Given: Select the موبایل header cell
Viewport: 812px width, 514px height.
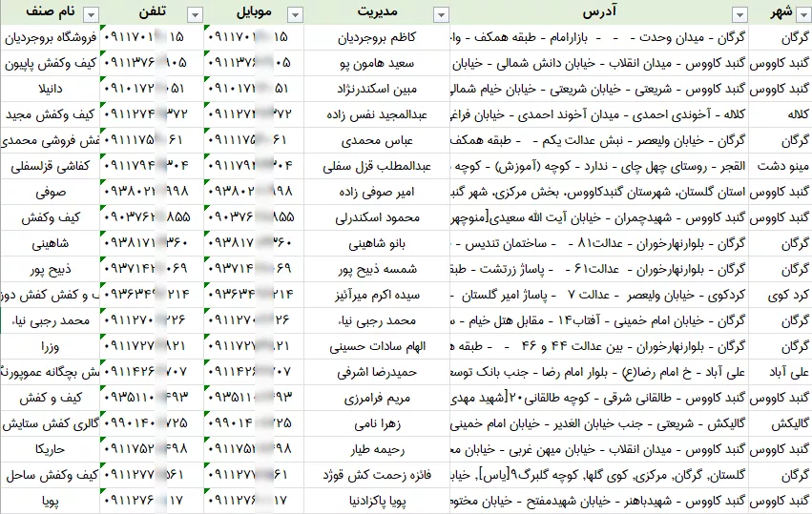Looking at the screenshot, I should (254, 12).
